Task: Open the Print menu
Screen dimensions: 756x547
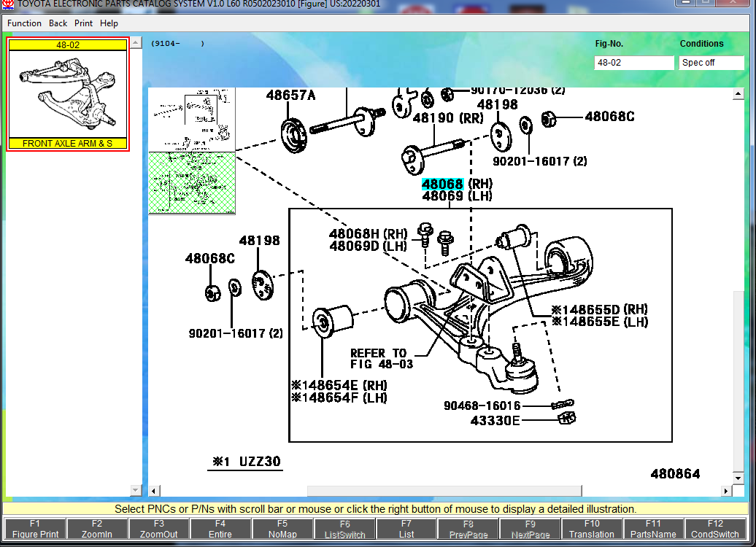Action: (83, 23)
